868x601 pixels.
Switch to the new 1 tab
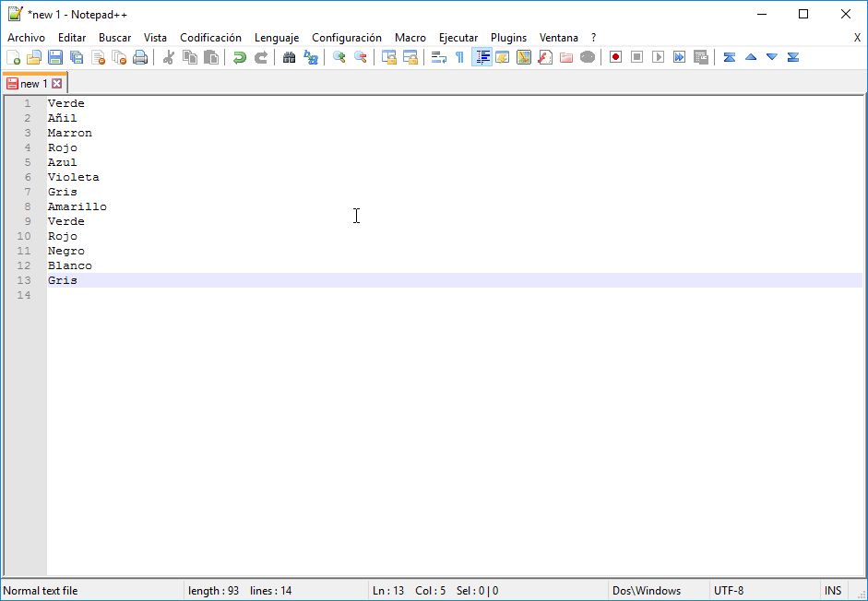click(30, 83)
